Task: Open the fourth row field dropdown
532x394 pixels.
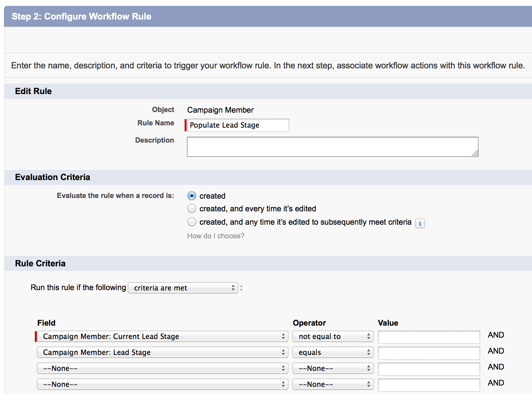Action: click(x=162, y=384)
